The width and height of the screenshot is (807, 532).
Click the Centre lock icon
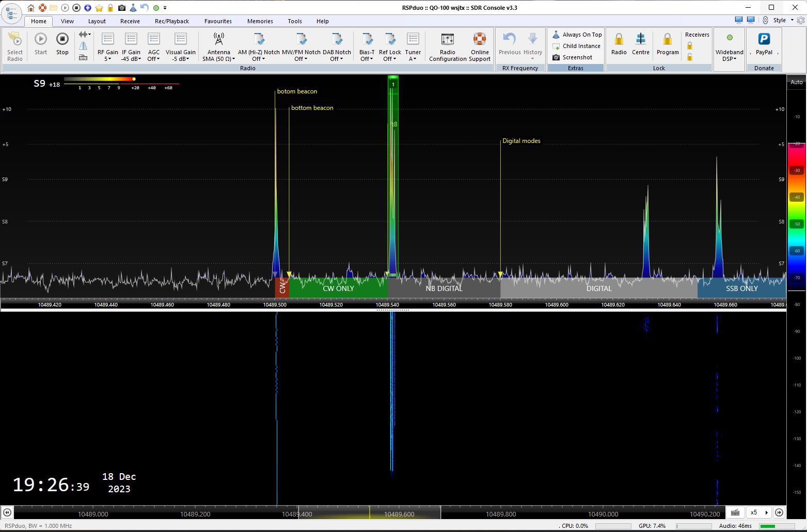pos(640,40)
